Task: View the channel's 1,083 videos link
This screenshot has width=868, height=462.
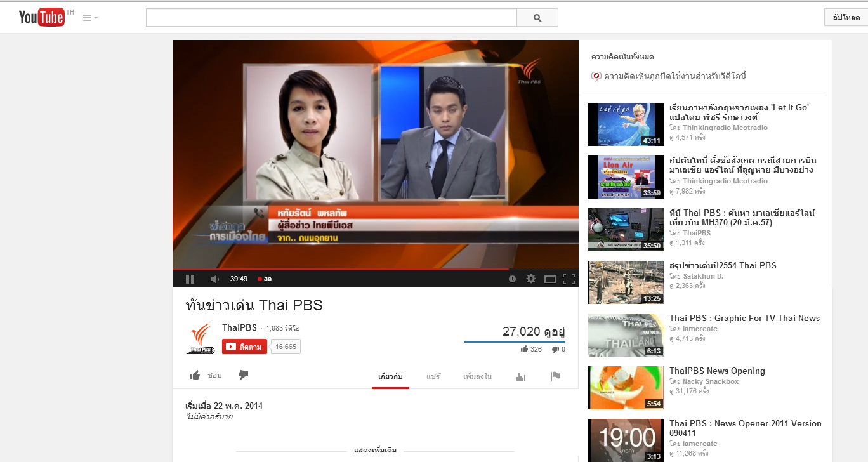Action: tap(283, 328)
